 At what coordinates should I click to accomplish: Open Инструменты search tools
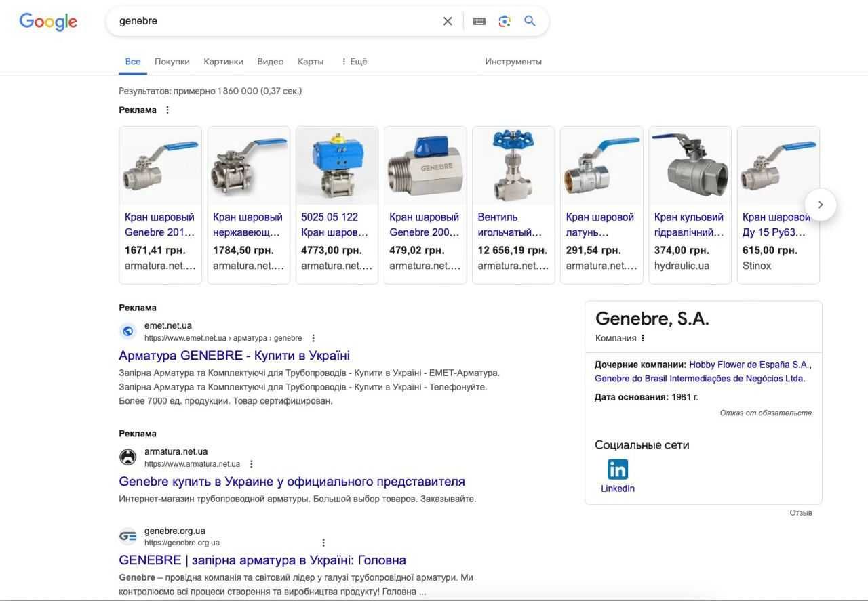513,61
